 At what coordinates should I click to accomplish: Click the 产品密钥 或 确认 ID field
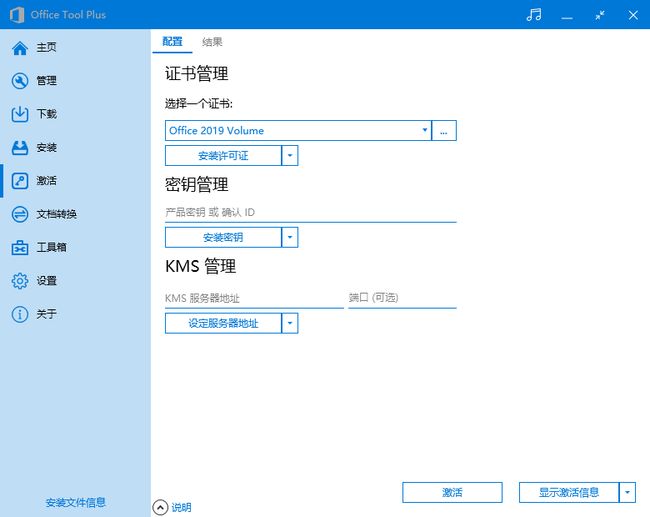[x=310, y=213]
